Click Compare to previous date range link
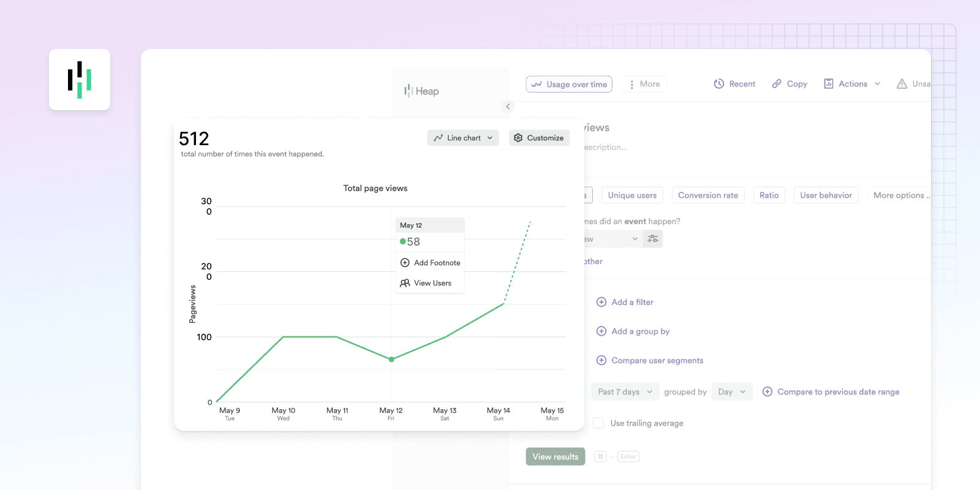This screenshot has height=490, width=980. pos(839,392)
